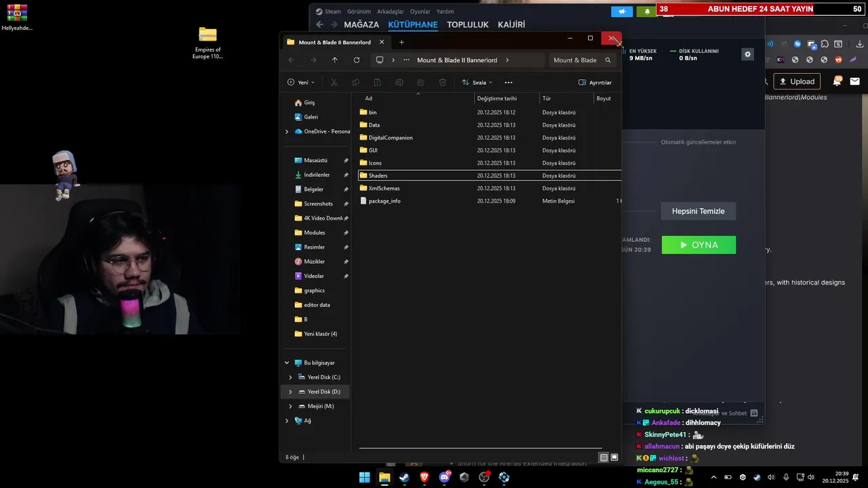Expand the address bar path chevron after Bannerlord
This screenshot has width=868, height=488.
pos(507,60)
